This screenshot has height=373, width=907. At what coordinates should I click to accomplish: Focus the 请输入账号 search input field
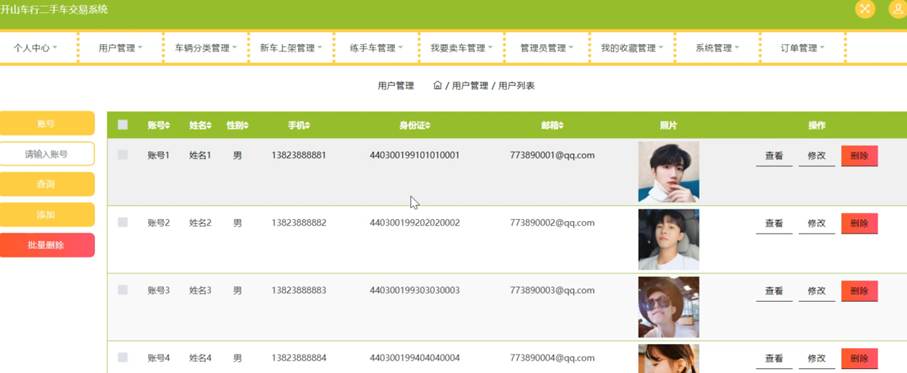pyautogui.click(x=46, y=154)
